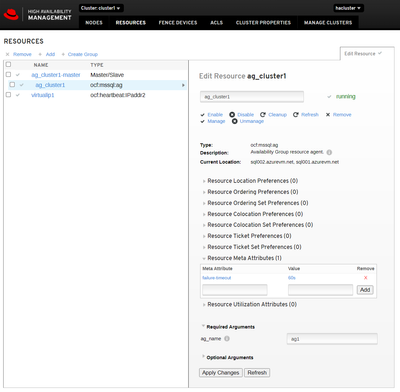Click the Apply Changes button
Image resolution: width=400 pixels, height=392 pixels.
pyautogui.click(x=221, y=373)
